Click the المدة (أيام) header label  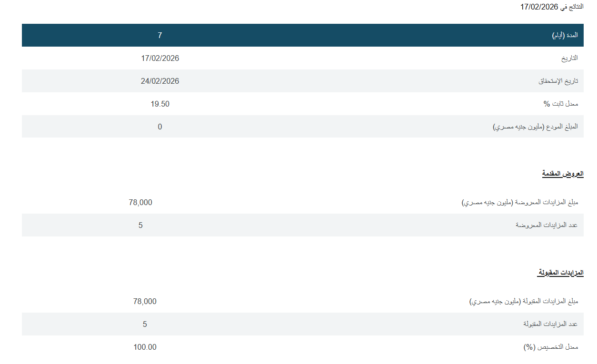click(x=565, y=35)
